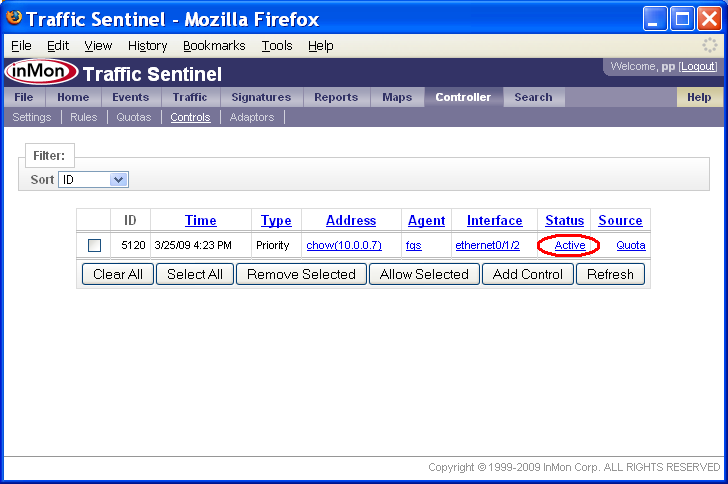Open the Traffic Sentinel File tab
The width and height of the screenshot is (728, 484).
click(x=24, y=97)
